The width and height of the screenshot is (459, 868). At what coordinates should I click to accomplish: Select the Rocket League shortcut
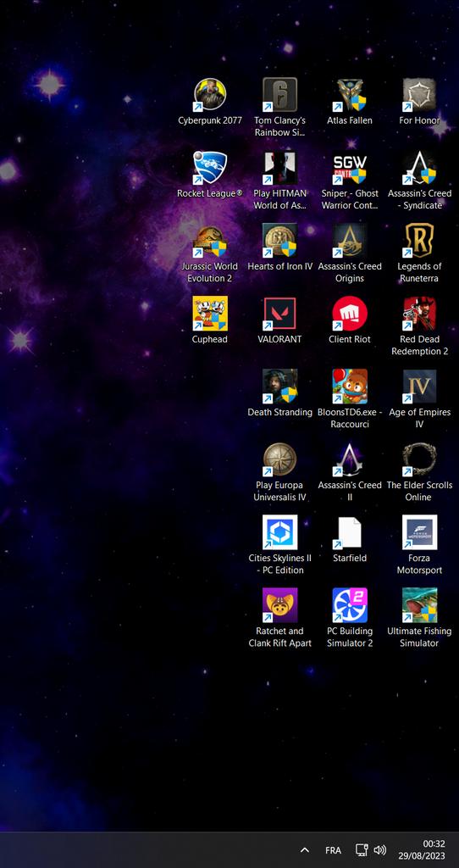[209, 168]
